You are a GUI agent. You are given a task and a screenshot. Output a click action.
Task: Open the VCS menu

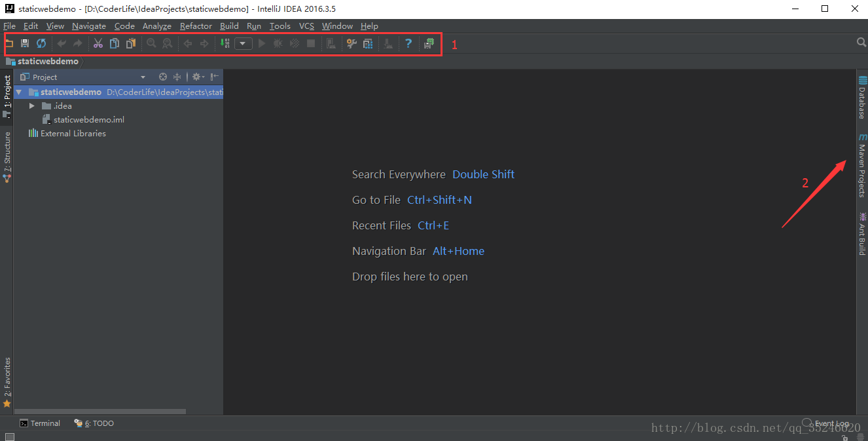coord(306,26)
